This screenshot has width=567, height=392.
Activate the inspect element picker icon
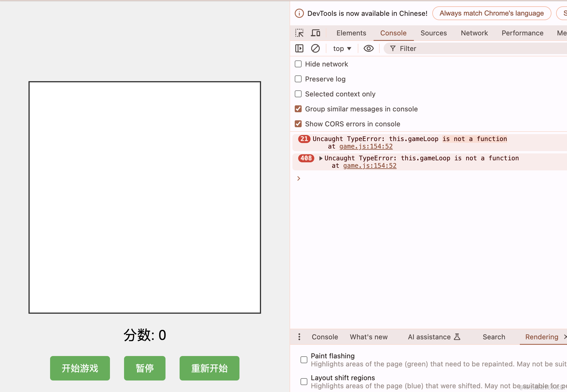299,33
